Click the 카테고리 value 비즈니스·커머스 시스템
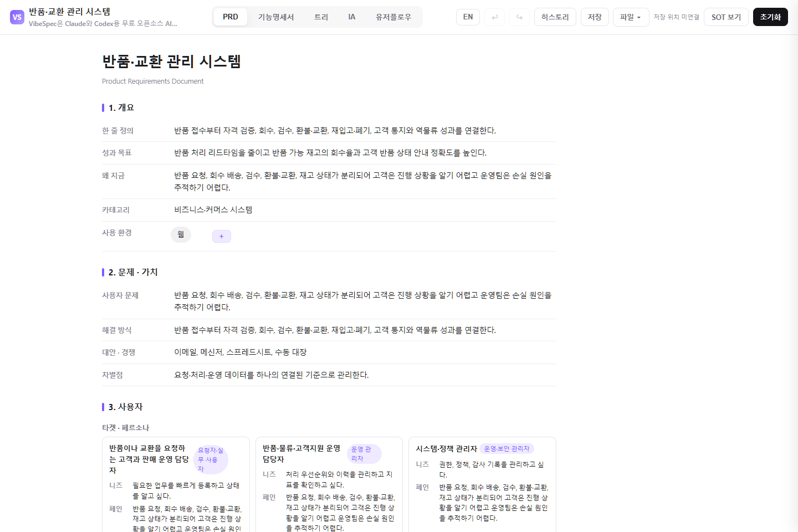This screenshot has width=798, height=532. (x=213, y=210)
